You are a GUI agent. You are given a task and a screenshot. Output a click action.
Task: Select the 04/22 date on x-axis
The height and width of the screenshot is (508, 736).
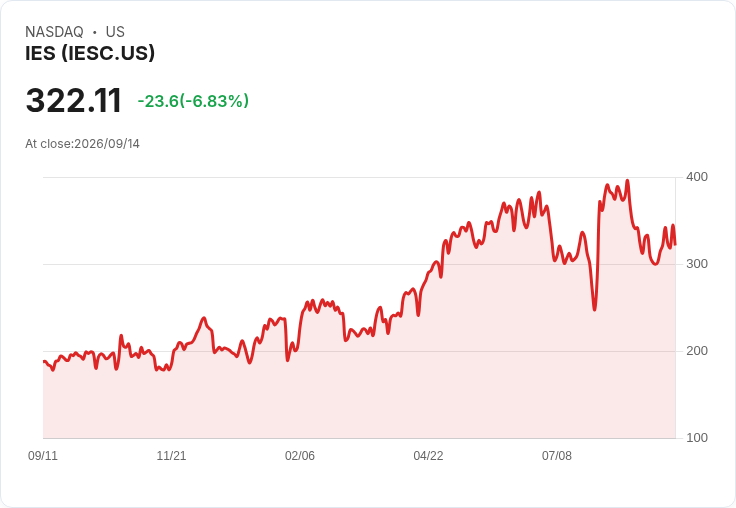(x=428, y=456)
